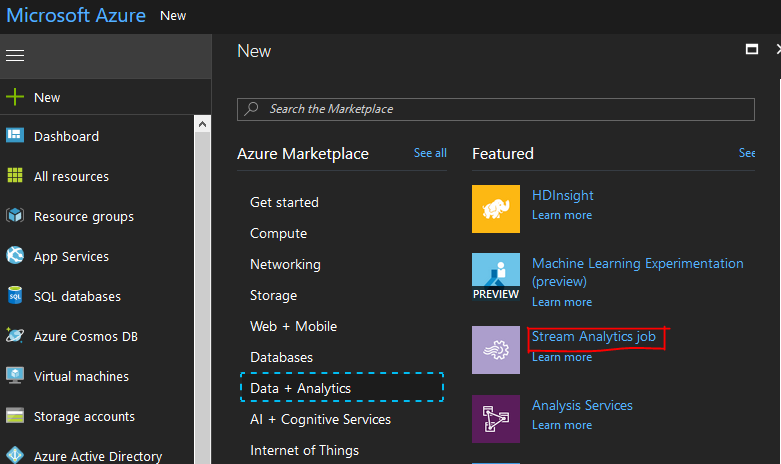
Task: Click Learn more under Analysis Services
Action: pyautogui.click(x=562, y=425)
